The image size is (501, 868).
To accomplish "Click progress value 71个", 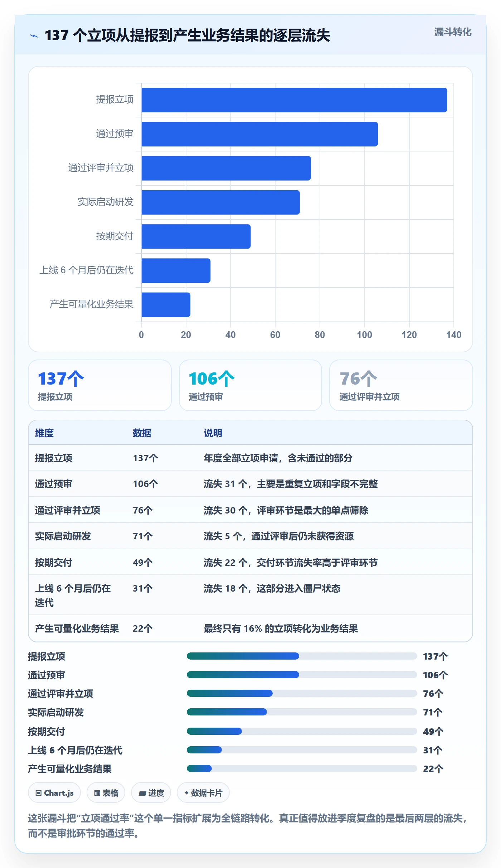I will pos(433,712).
